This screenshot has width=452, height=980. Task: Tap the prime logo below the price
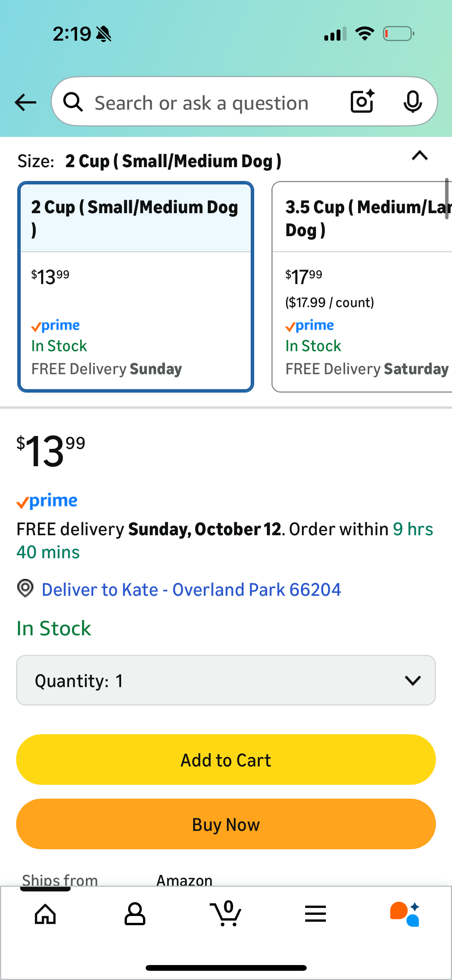47,501
